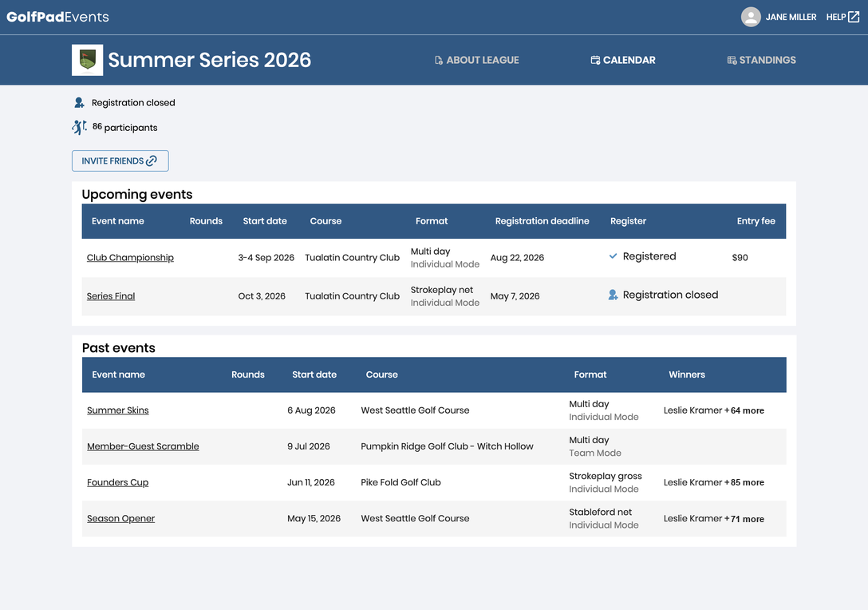Click the external link icon beside Help
Viewport: 868px width, 610px height.
coord(854,17)
